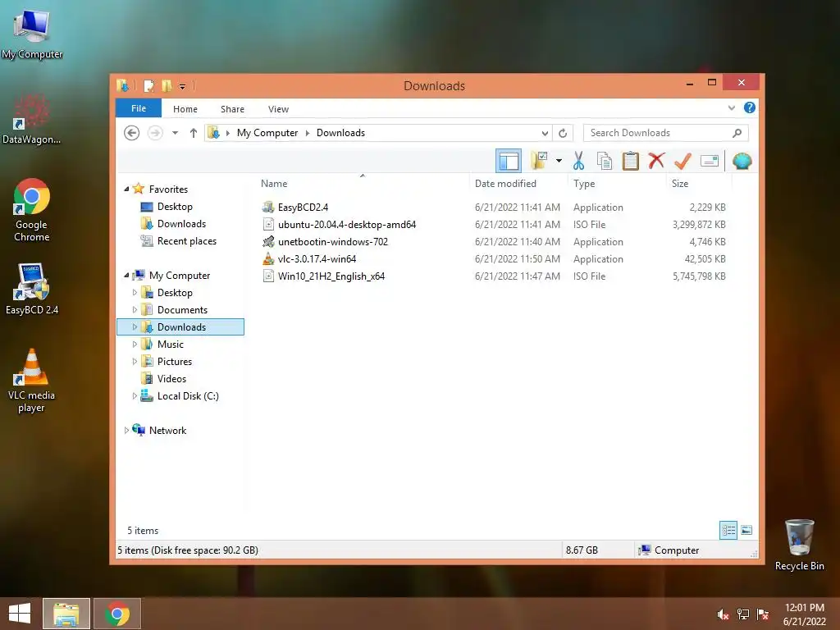Expand the Network tree node
The height and width of the screenshot is (630, 840).
pyautogui.click(x=126, y=430)
